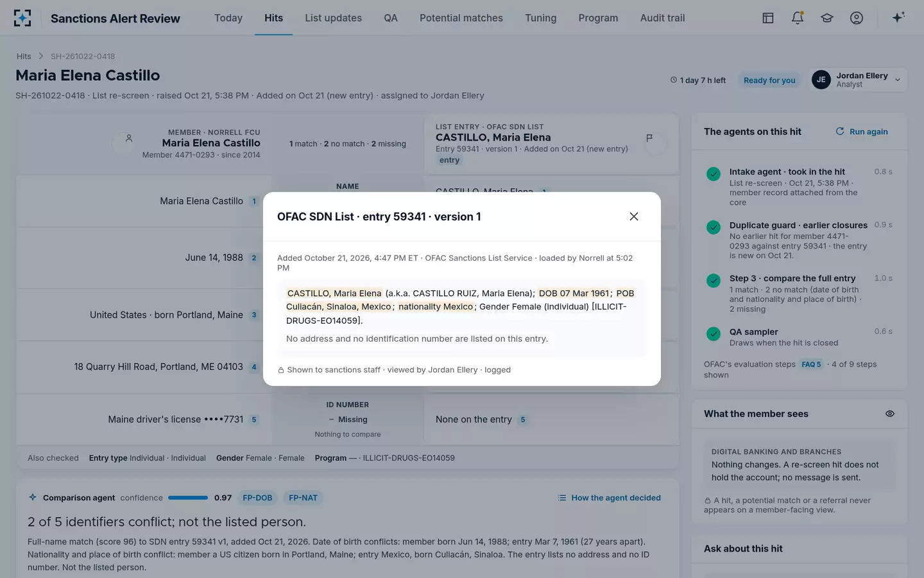Click the Duplicate guard green check icon

point(714,227)
